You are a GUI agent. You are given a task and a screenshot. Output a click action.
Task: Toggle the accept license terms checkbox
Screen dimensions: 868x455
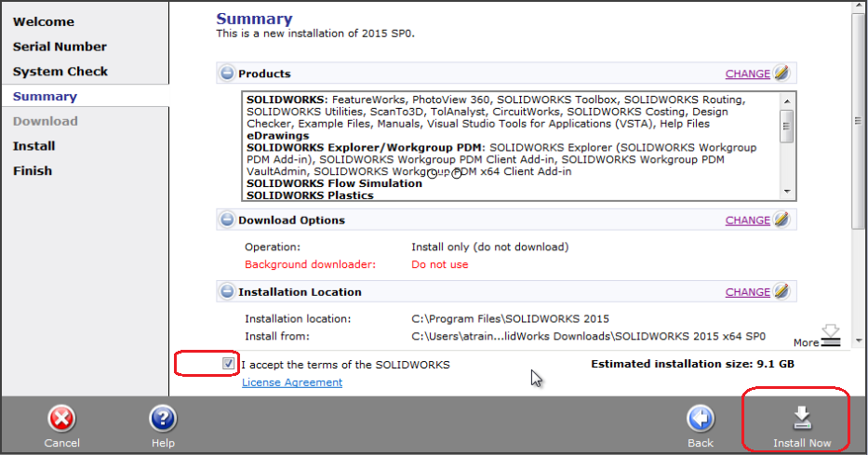click(x=228, y=363)
